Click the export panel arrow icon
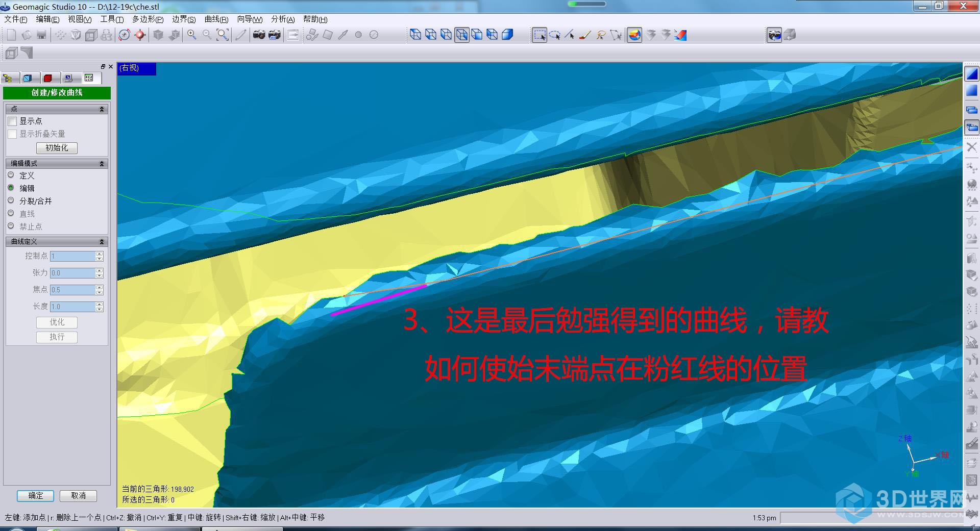This screenshot has width=980, height=531. click(293, 35)
